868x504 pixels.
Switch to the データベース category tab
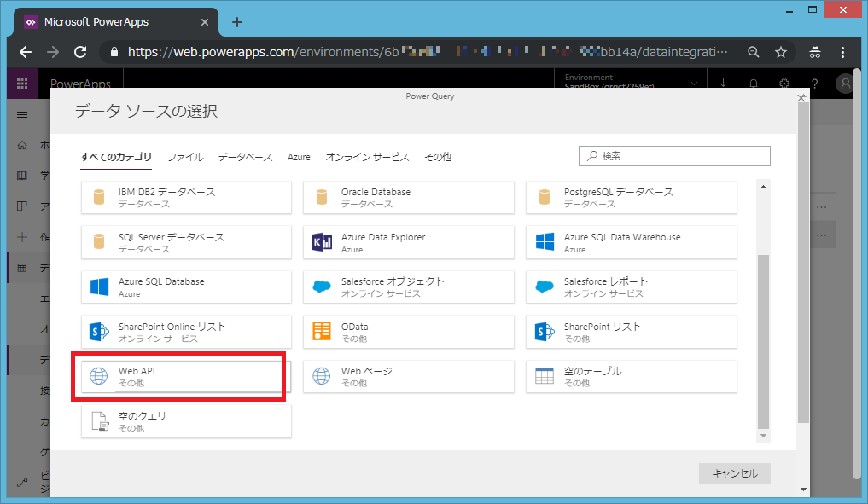click(x=245, y=157)
